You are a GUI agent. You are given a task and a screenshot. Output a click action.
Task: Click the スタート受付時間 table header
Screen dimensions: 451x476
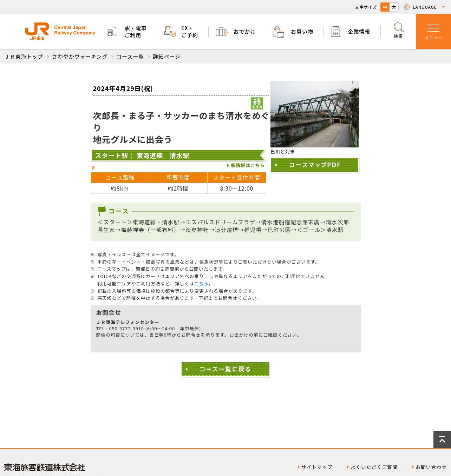[x=236, y=178]
